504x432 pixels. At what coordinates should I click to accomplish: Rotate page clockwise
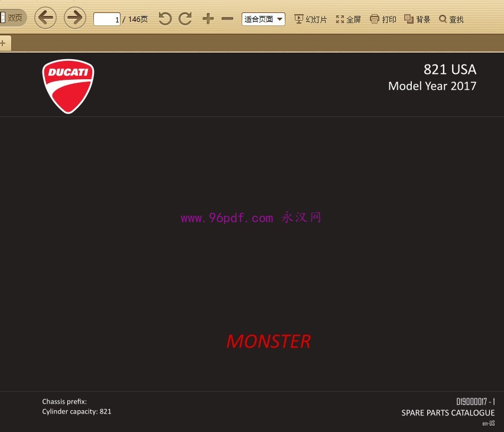tap(186, 19)
